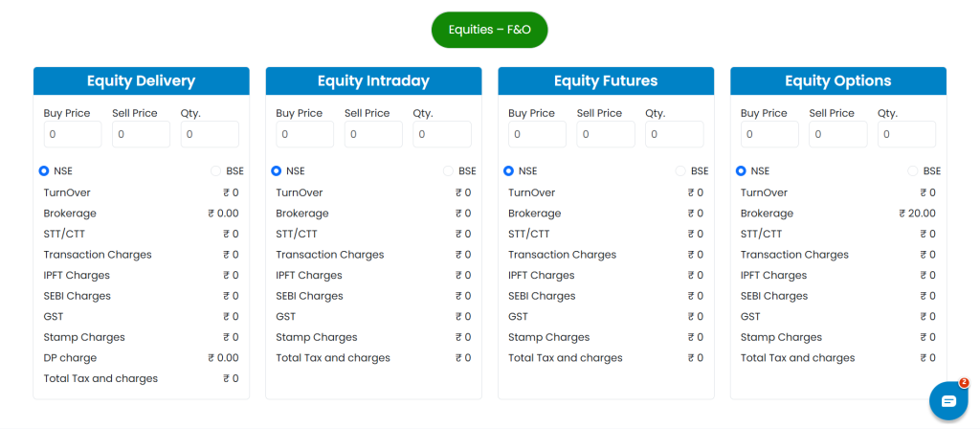Focus Sell Price field in Equity Delivery

tap(142, 134)
